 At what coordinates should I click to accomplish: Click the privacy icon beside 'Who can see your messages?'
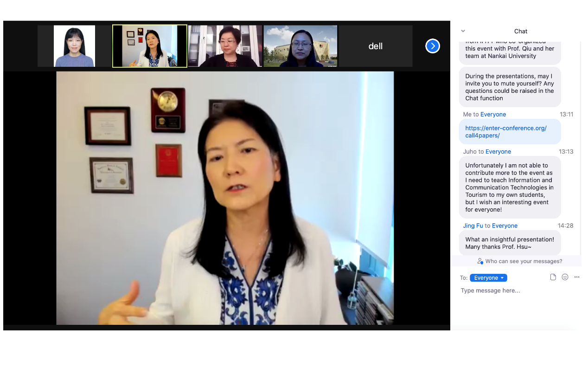480,261
